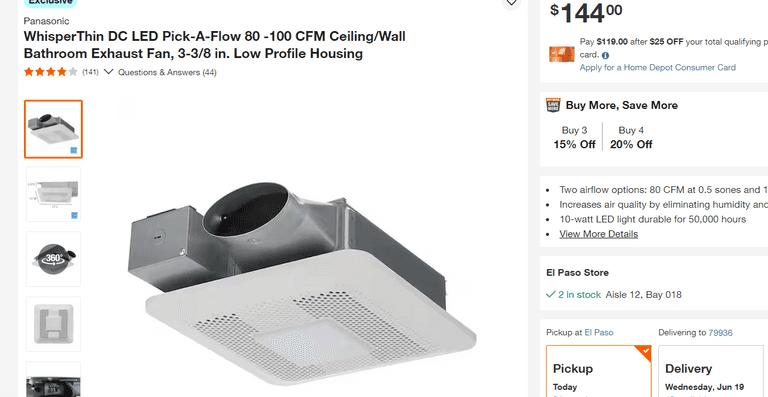Expand the ratings dropdown chevron
The image size is (768, 397).
tap(109, 72)
